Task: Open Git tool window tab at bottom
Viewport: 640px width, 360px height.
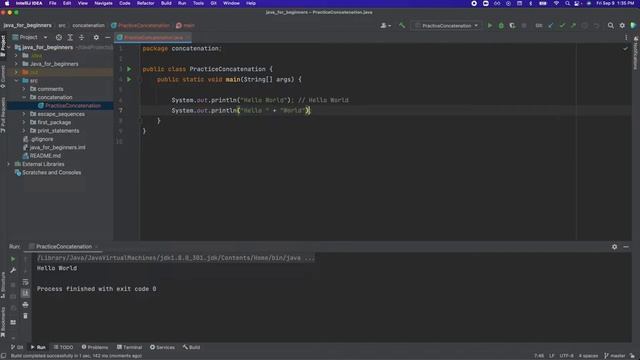Action: click(17, 347)
